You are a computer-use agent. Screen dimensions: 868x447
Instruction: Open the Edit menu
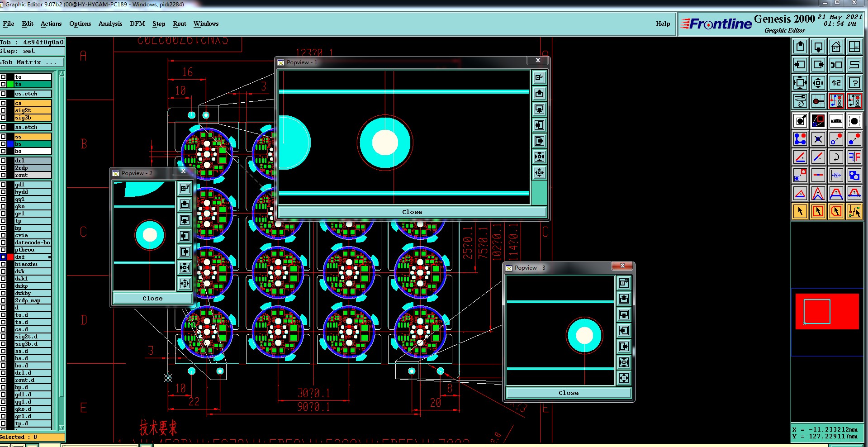28,24
